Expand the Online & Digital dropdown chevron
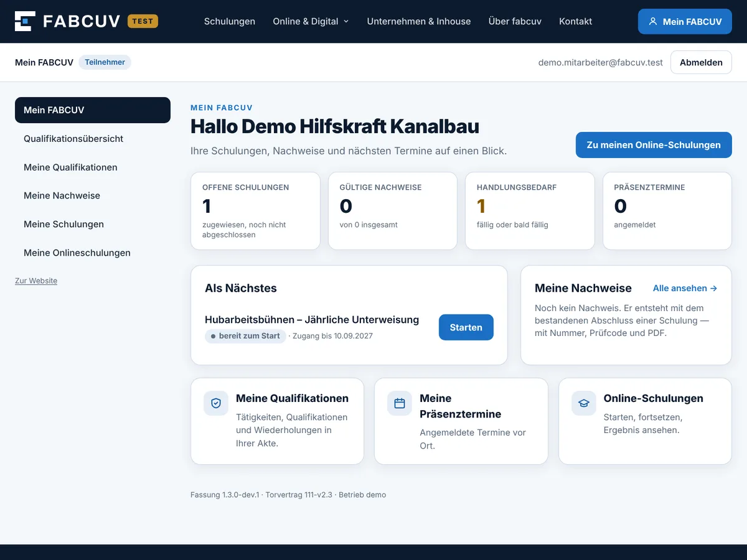This screenshot has width=747, height=560. [x=346, y=22]
